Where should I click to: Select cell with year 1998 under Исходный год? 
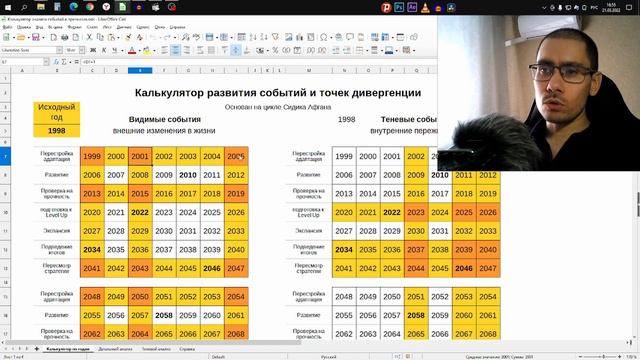pyautogui.click(x=56, y=131)
